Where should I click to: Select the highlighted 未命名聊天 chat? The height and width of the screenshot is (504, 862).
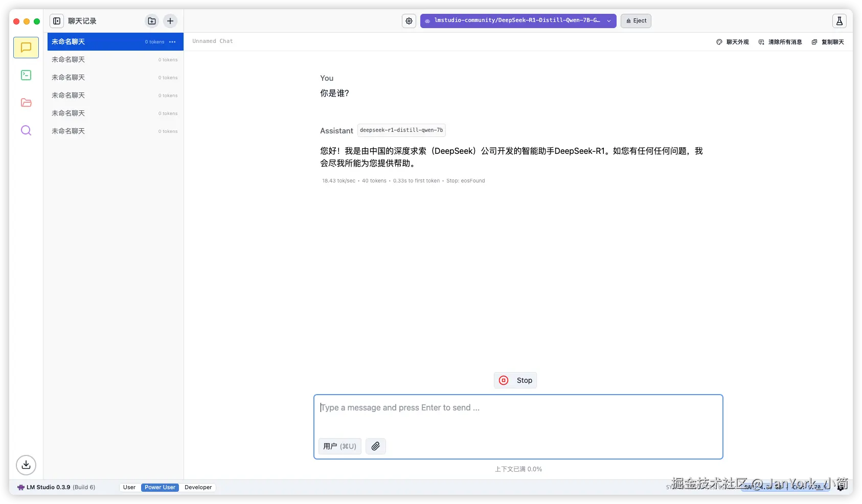[116, 42]
